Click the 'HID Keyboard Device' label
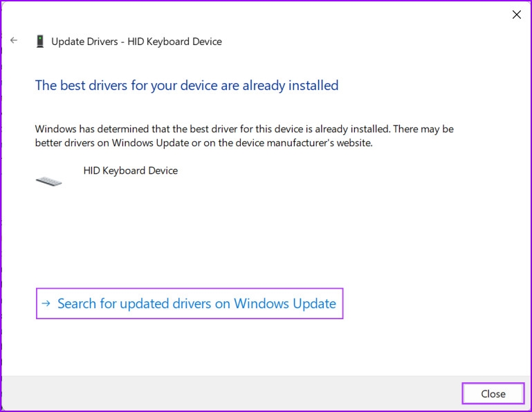This screenshot has height=412, width=532. (131, 170)
